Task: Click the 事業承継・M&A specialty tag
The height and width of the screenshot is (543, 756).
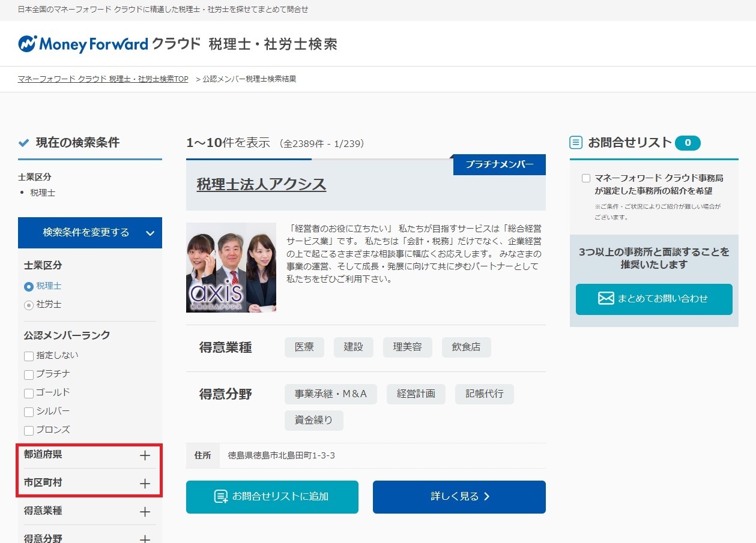Action: [x=331, y=394]
